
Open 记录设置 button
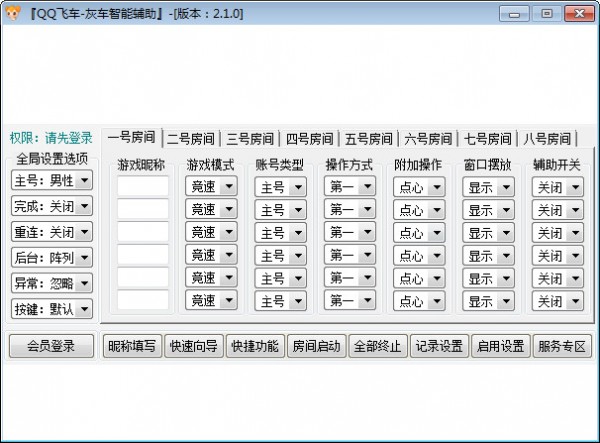click(x=439, y=346)
